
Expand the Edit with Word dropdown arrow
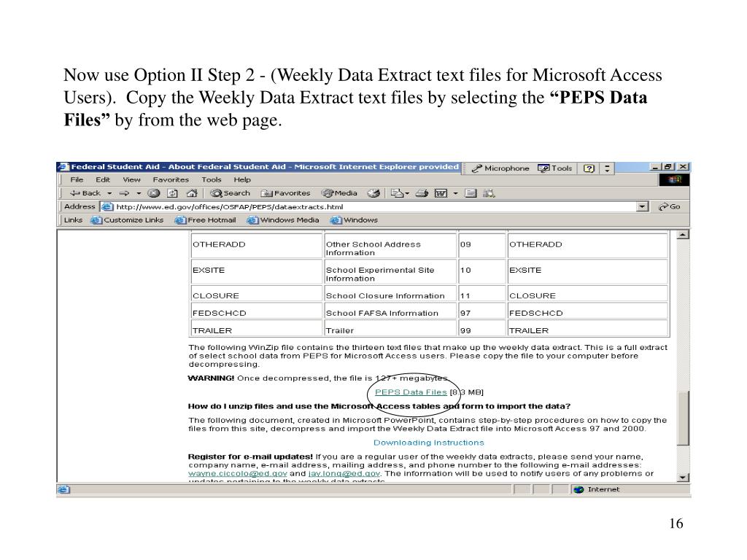(455, 193)
